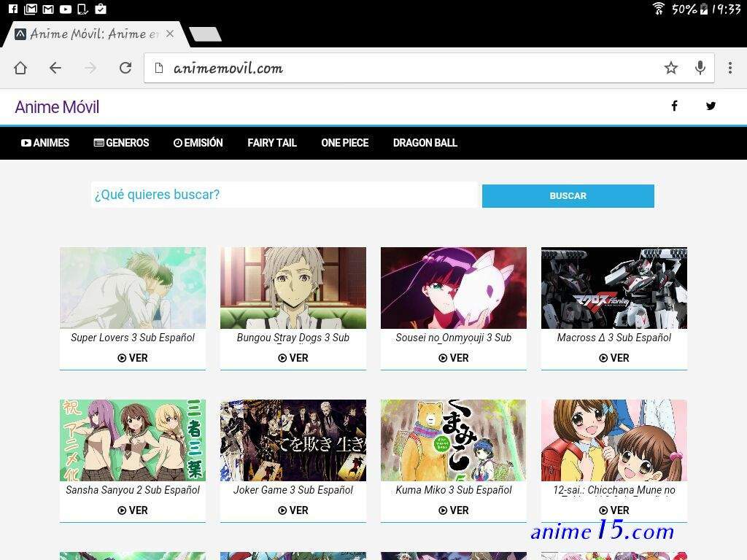Open the GENEROS menu item
747x560 pixels.
122,143
